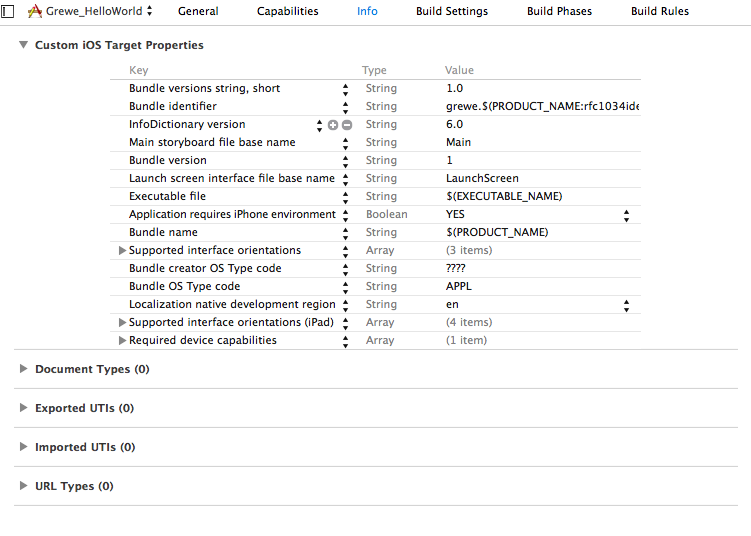Click the add (+) button on InfoDictionary version row
Image resolution: width=751 pixels, height=536 pixels.
333,125
